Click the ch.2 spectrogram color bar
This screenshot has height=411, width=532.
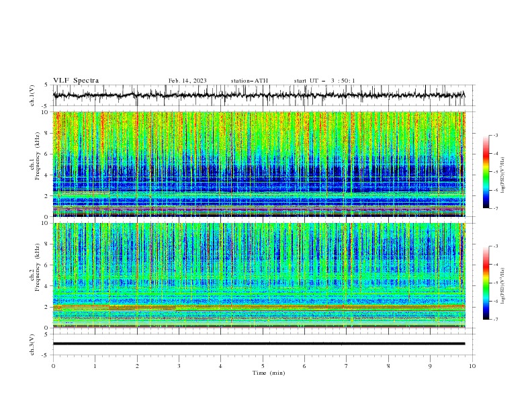(486, 283)
